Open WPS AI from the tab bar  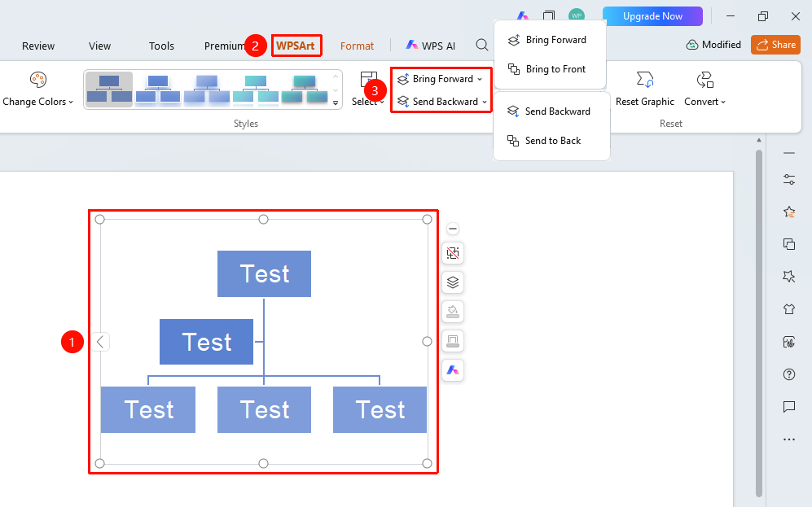click(x=431, y=46)
